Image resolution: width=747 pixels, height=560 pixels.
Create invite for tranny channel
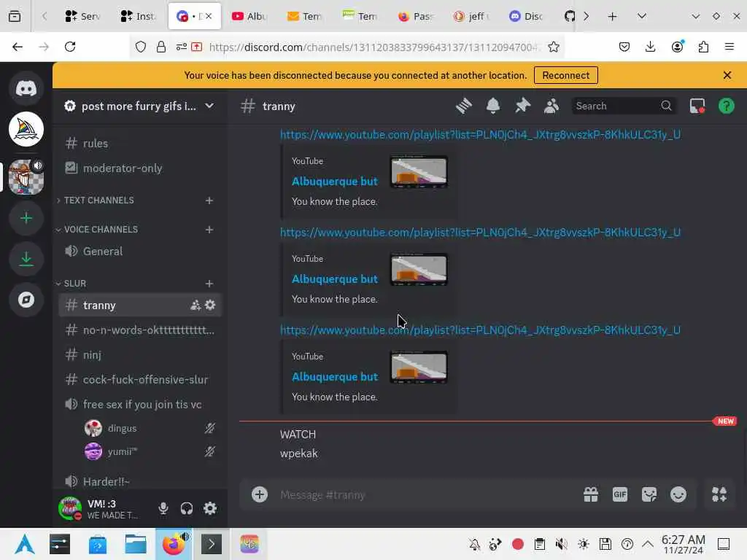coord(196,306)
